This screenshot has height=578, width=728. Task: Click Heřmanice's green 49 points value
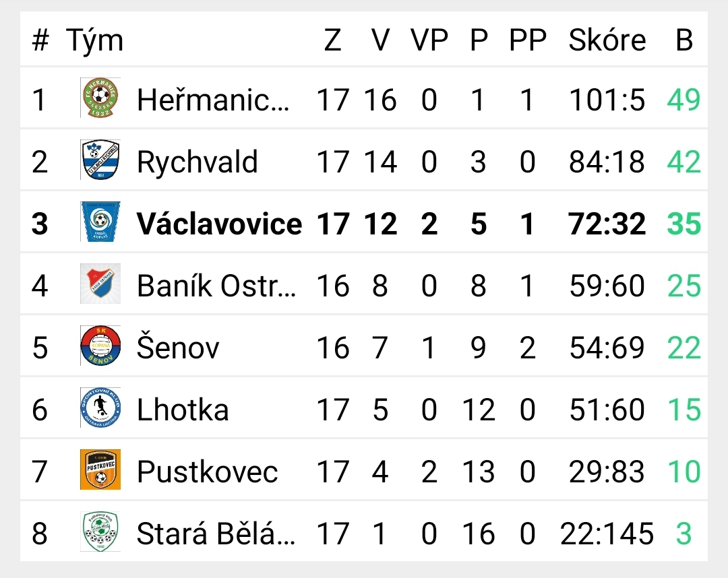(684, 100)
